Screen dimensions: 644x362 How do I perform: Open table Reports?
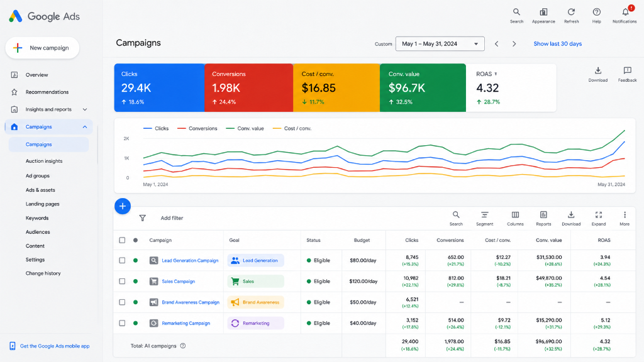click(543, 218)
